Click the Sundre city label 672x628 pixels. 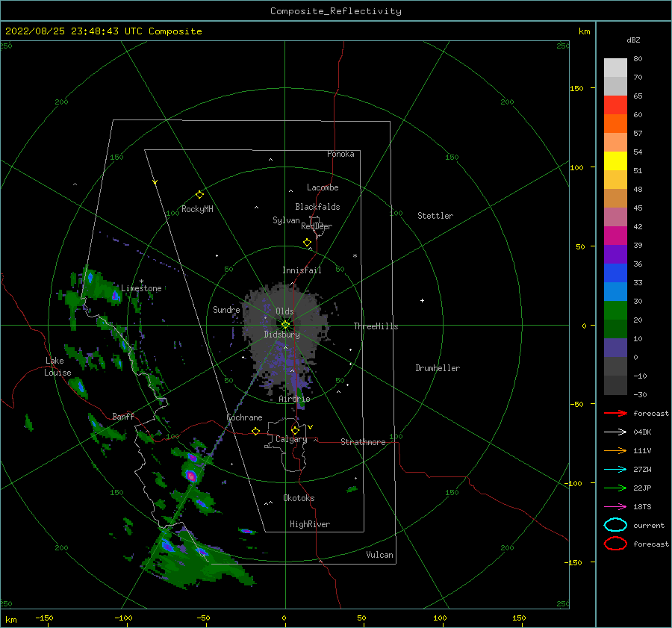pos(226,309)
